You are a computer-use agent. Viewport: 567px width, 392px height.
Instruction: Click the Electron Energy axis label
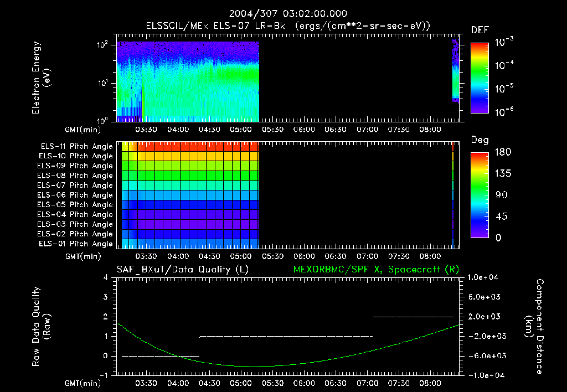[x=41, y=78]
